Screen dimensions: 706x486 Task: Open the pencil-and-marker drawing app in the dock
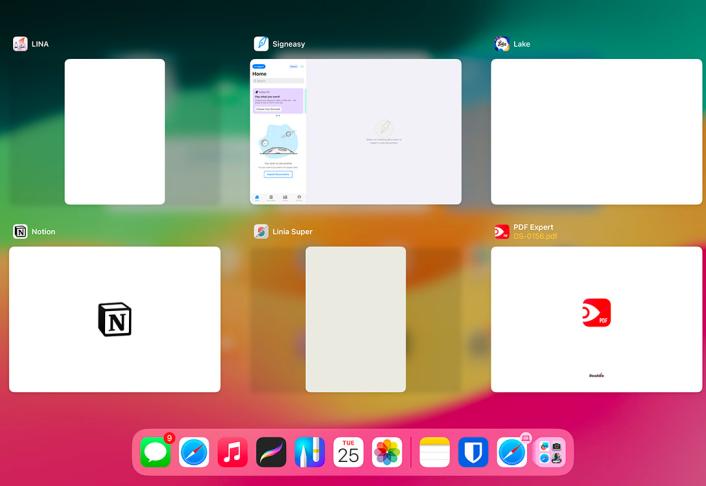click(x=309, y=453)
